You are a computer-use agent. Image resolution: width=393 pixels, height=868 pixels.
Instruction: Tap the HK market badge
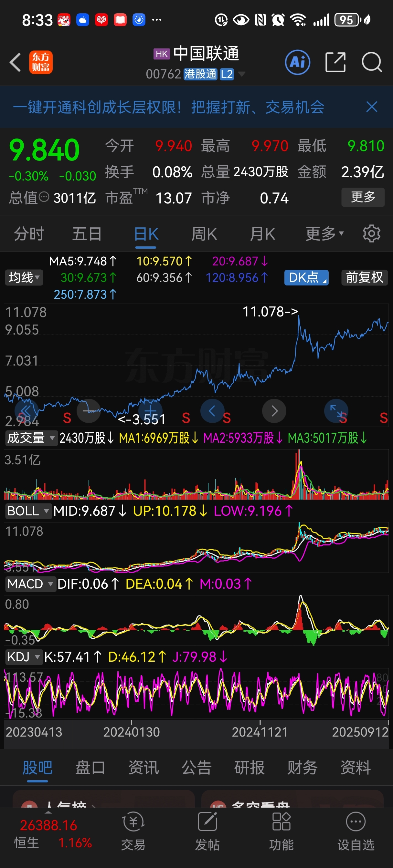pyautogui.click(x=162, y=54)
